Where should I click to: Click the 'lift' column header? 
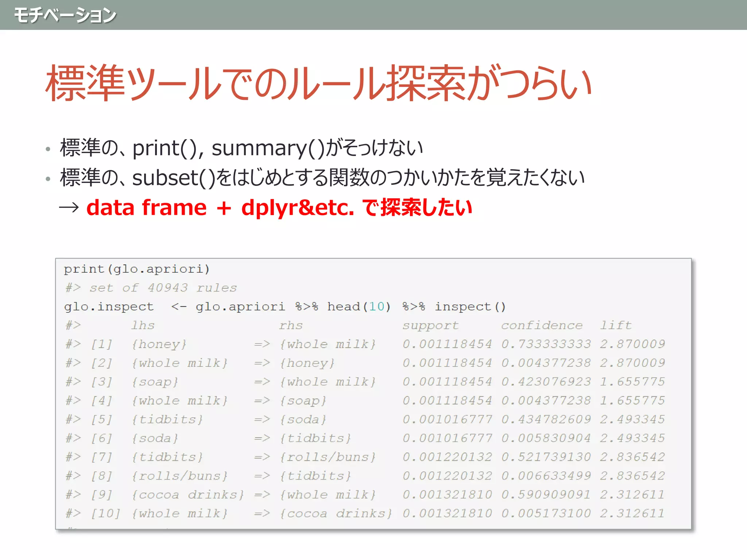(x=616, y=325)
